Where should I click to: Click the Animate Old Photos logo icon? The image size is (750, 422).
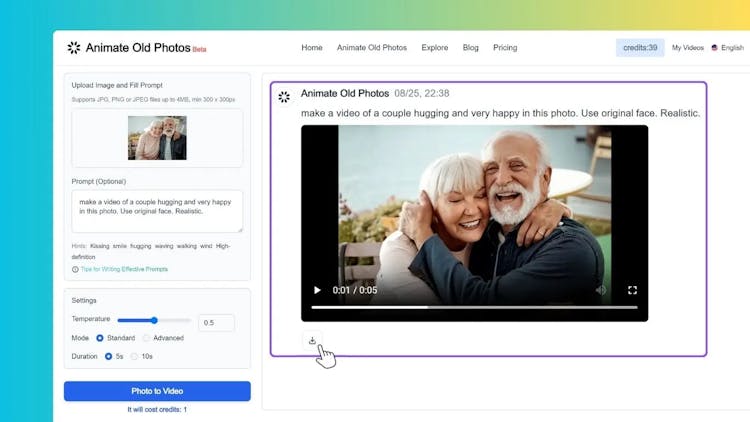73,47
